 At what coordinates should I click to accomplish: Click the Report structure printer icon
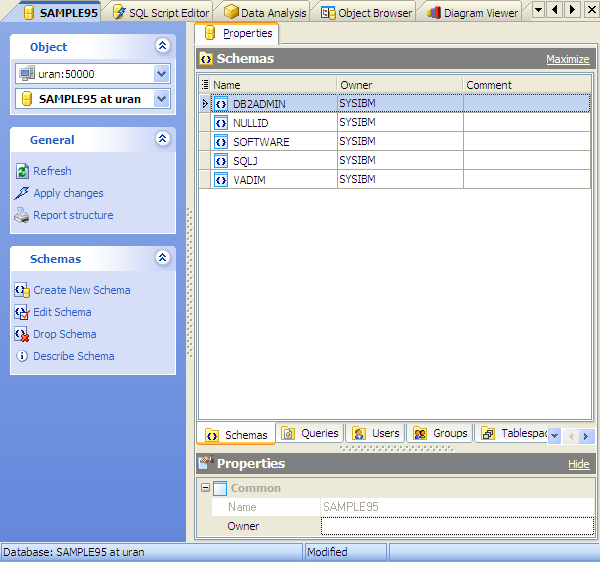[22, 215]
